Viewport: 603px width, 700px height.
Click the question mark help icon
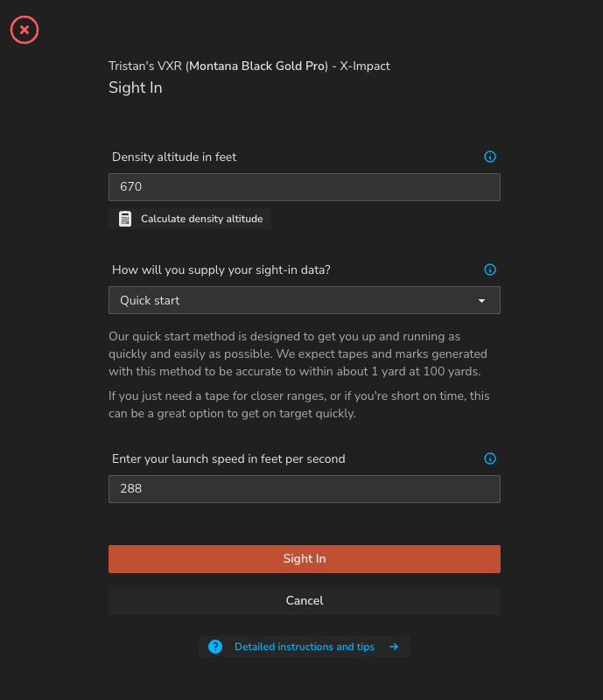point(215,647)
